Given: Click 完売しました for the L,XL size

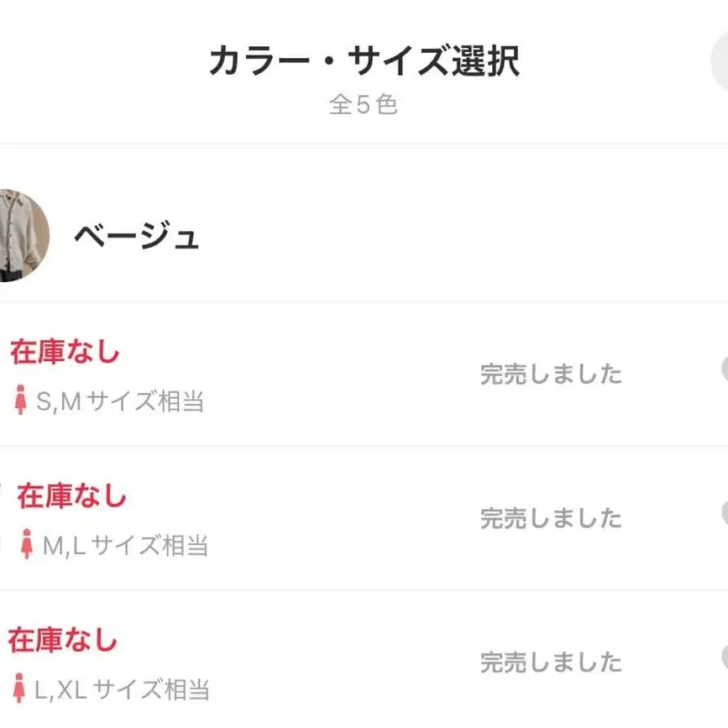Looking at the screenshot, I should tap(551, 663).
